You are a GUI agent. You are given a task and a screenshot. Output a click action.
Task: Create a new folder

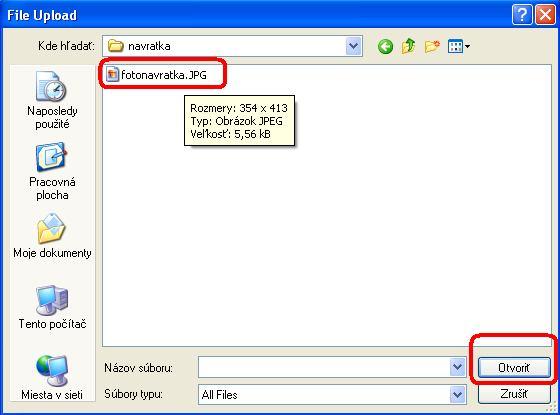(432, 46)
